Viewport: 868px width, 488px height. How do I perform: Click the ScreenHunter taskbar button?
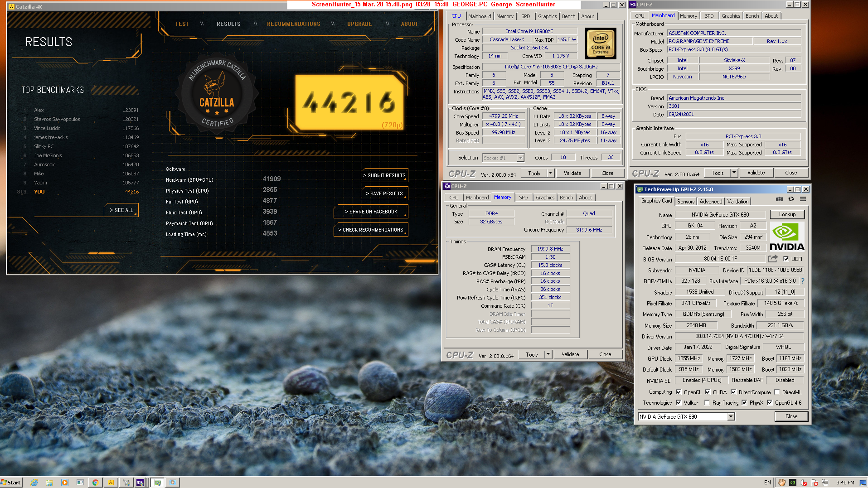(x=173, y=483)
